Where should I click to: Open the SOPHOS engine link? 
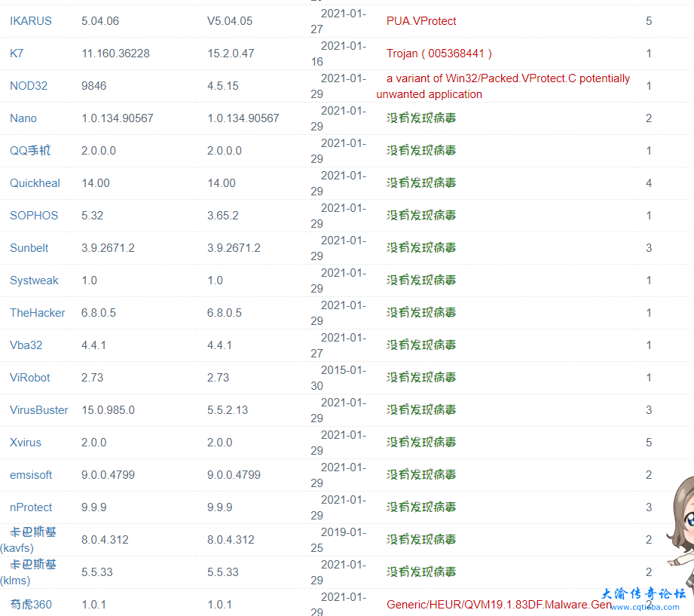pyautogui.click(x=34, y=215)
